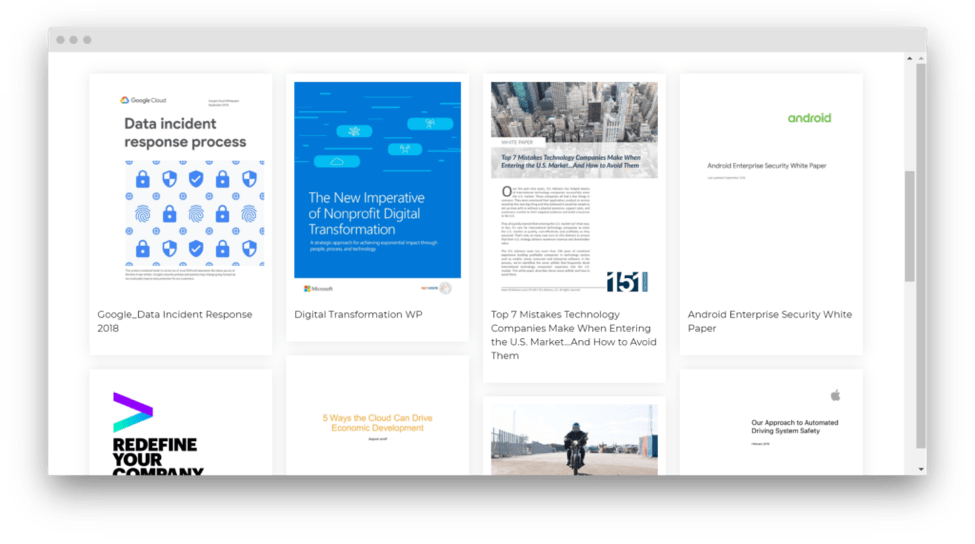Click the scrollbar up arrow
975x544 pixels.
click(910, 58)
